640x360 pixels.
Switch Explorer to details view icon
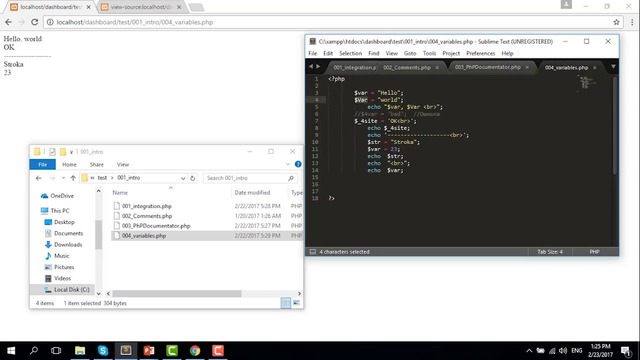click(x=286, y=303)
